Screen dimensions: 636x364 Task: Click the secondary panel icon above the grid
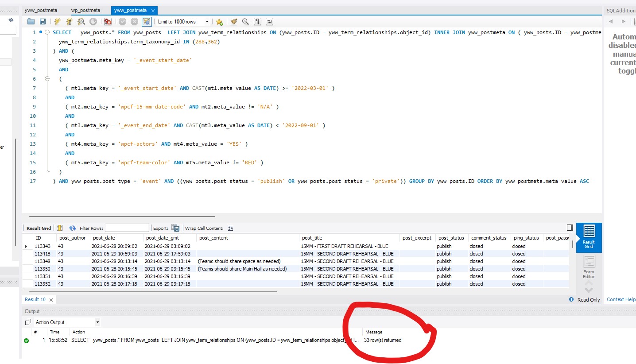pos(570,228)
